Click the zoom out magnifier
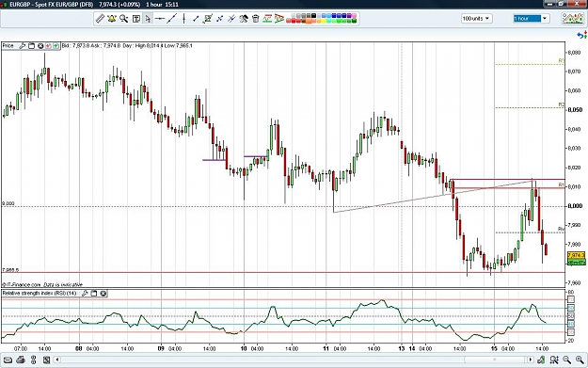The image size is (588, 368). (x=566, y=360)
